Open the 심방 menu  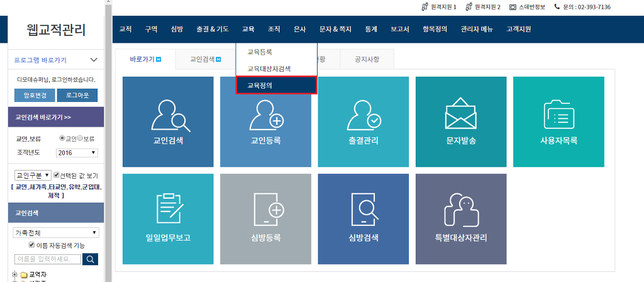[177, 29]
